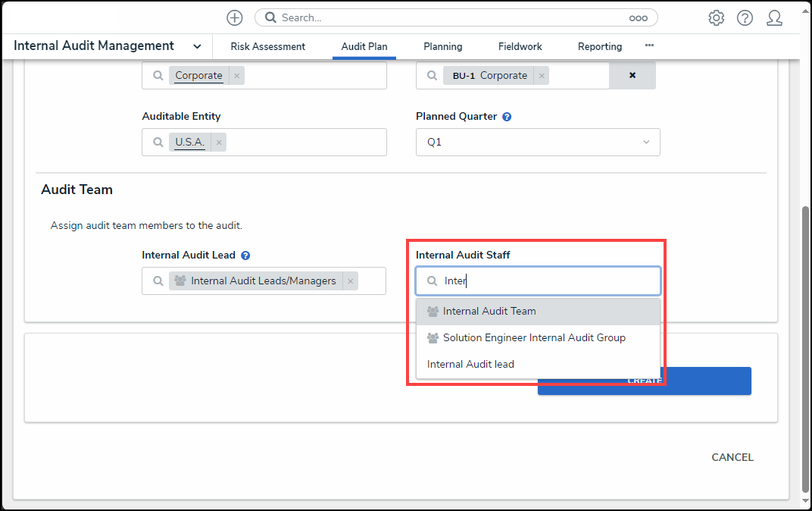Remove the Corporate tag with its x

click(236, 76)
